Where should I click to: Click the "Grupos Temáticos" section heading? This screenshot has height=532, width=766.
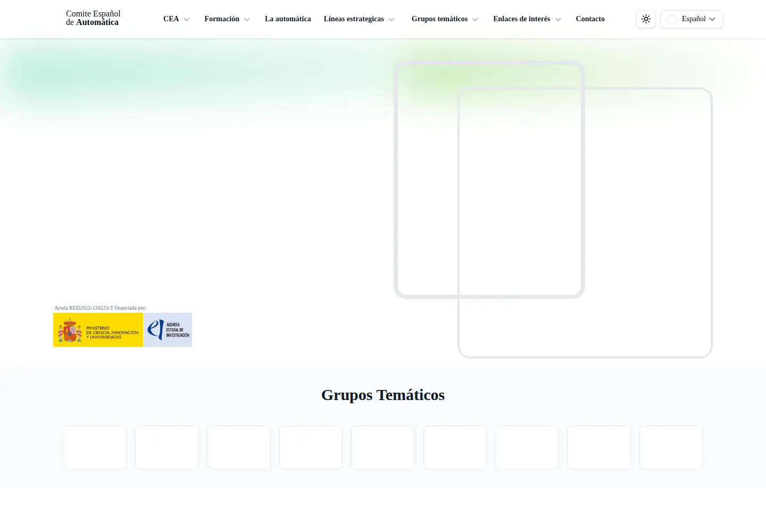(x=383, y=395)
